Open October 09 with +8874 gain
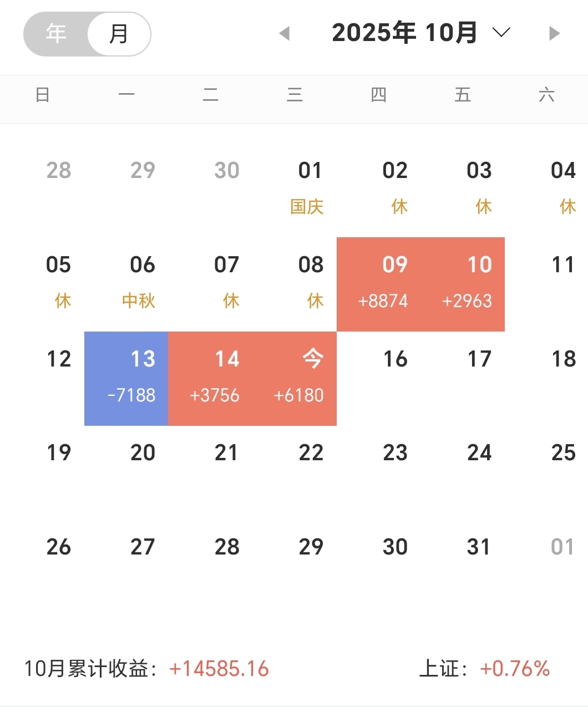This screenshot has width=588, height=707. click(x=379, y=284)
